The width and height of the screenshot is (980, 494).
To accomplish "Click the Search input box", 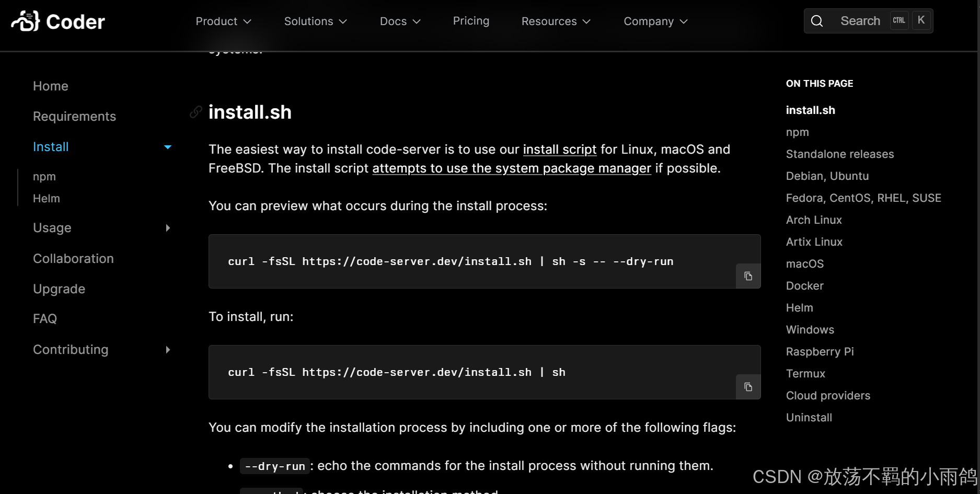I will coord(868,21).
